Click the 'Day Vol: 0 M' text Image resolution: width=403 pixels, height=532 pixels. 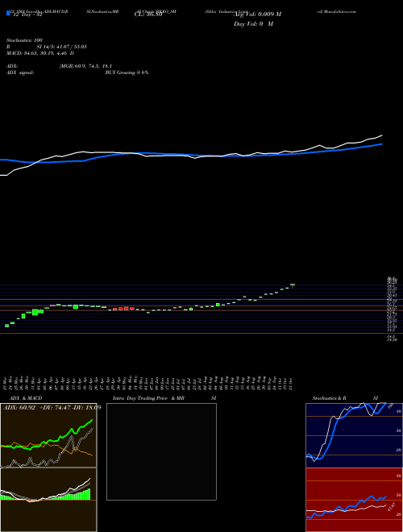[253, 24]
